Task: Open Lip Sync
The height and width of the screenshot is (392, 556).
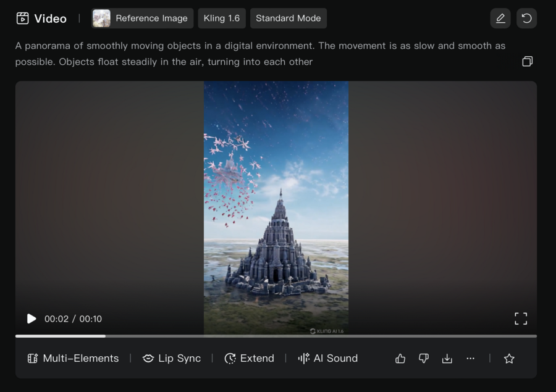Action: pyautogui.click(x=172, y=358)
